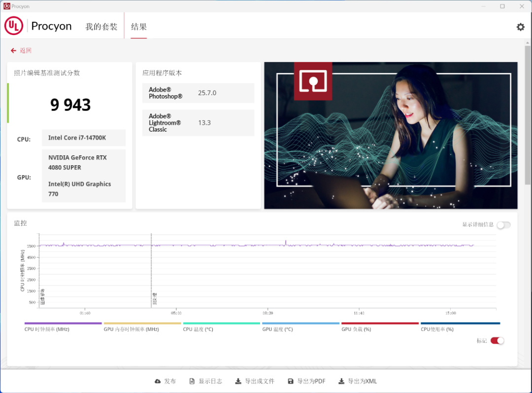This screenshot has height=393, width=532.
Task: Click the Procyon brand text
Action: coord(51,26)
